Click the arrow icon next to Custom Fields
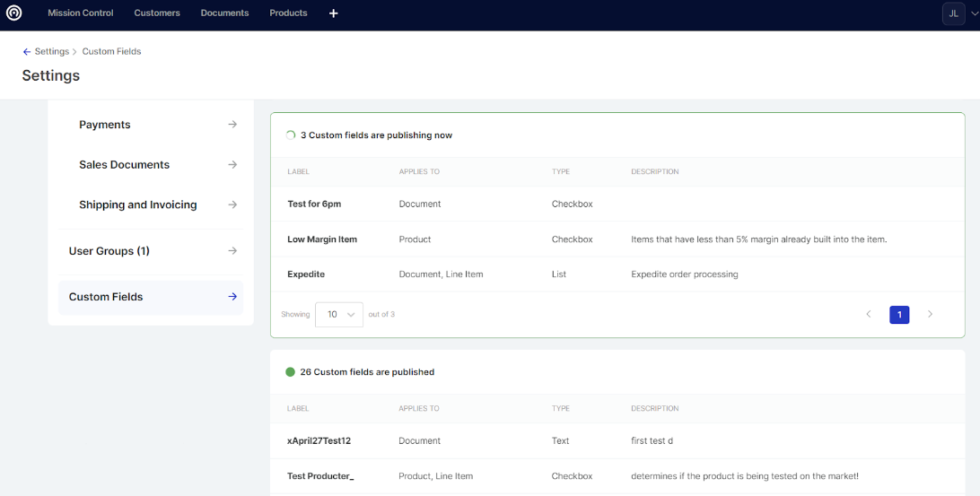This screenshot has height=496, width=980. [232, 297]
